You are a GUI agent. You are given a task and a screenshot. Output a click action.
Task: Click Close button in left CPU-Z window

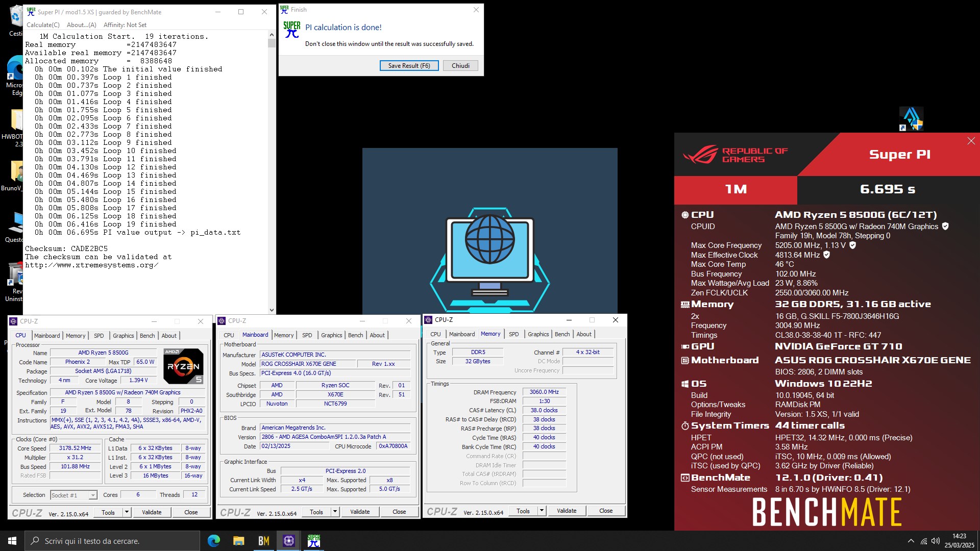(191, 512)
